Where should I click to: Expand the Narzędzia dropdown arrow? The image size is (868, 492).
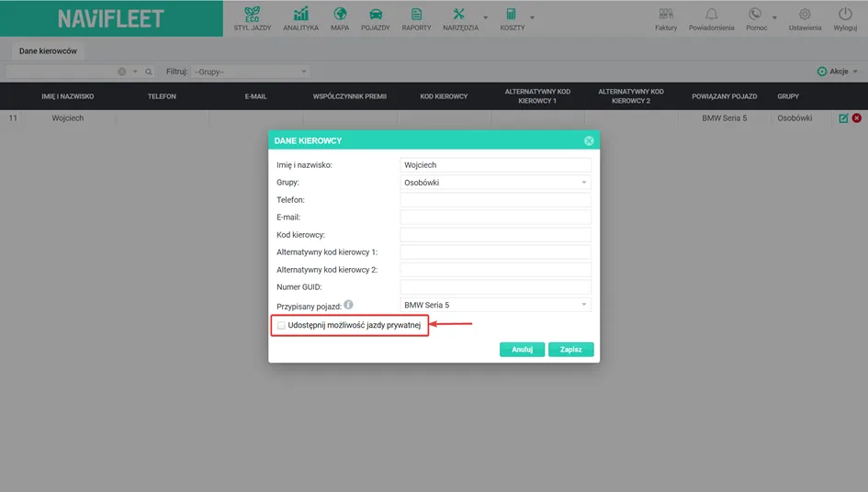click(486, 17)
